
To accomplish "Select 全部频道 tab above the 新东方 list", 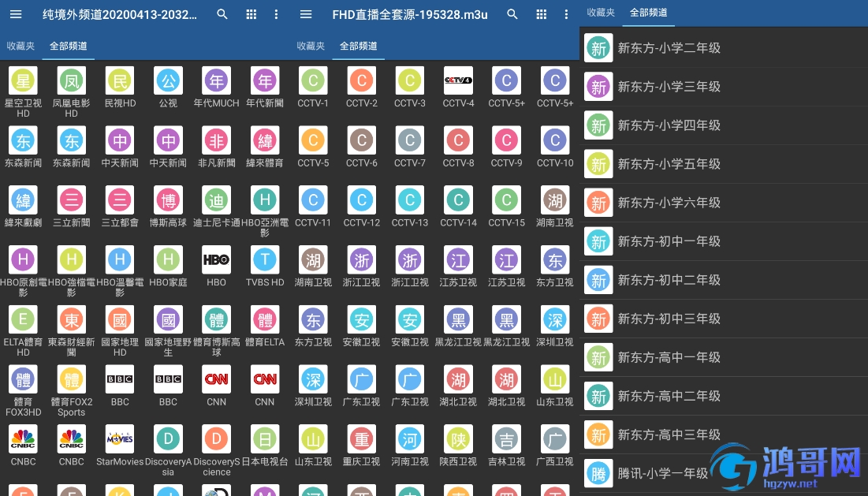I will click(x=649, y=12).
